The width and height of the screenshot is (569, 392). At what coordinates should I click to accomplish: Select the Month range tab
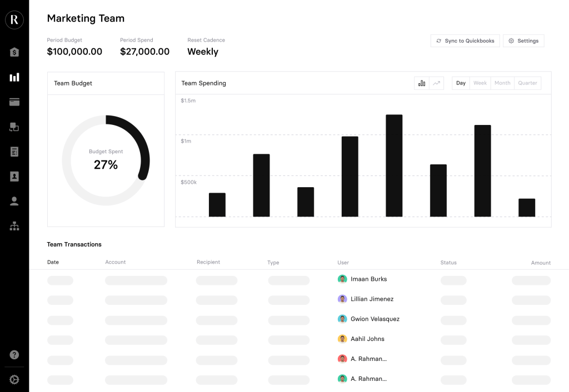click(502, 83)
